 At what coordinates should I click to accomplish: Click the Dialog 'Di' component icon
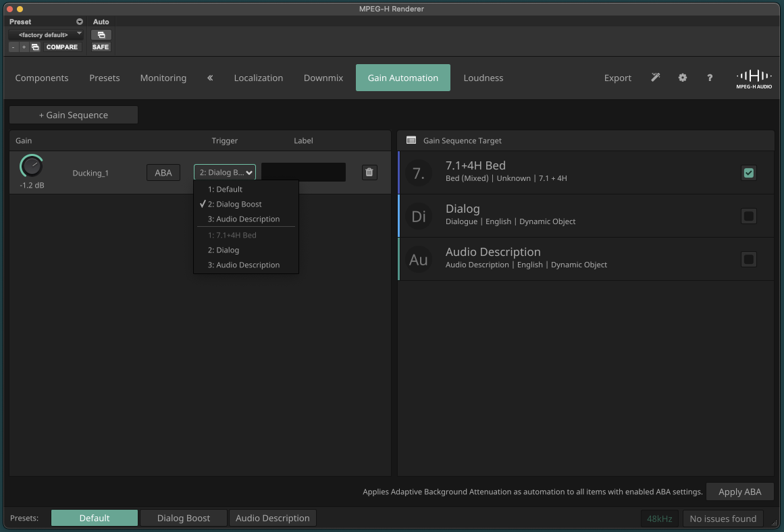[419, 216]
